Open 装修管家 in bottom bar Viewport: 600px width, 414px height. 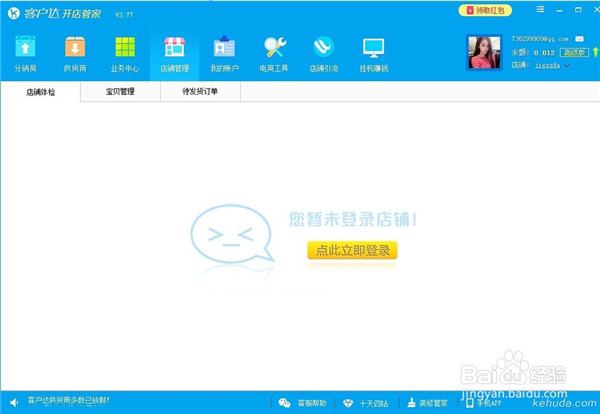tap(427, 403)
